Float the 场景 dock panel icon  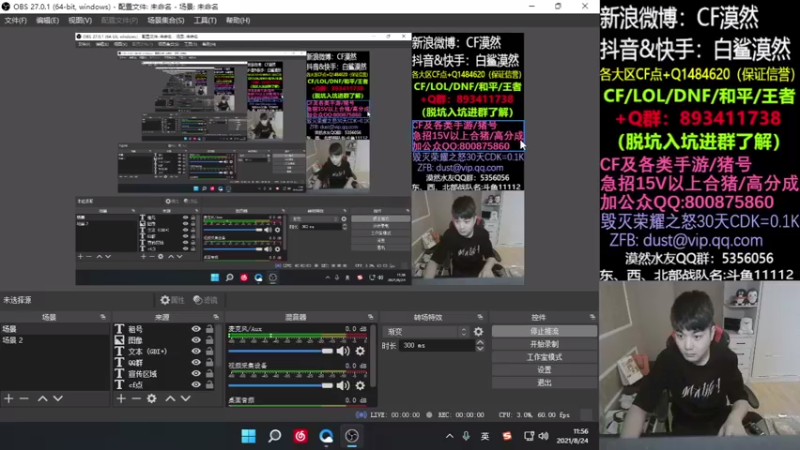tap(103, 317)
